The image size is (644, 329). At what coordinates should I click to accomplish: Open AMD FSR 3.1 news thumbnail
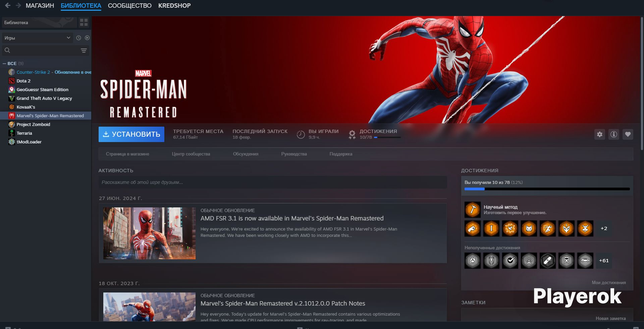click(x=149, y=233)
